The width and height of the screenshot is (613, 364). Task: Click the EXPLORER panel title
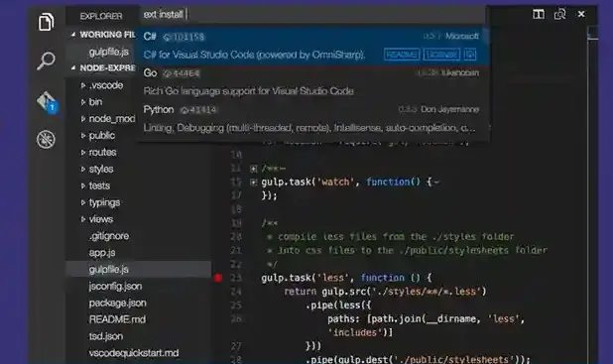(101, 16)
